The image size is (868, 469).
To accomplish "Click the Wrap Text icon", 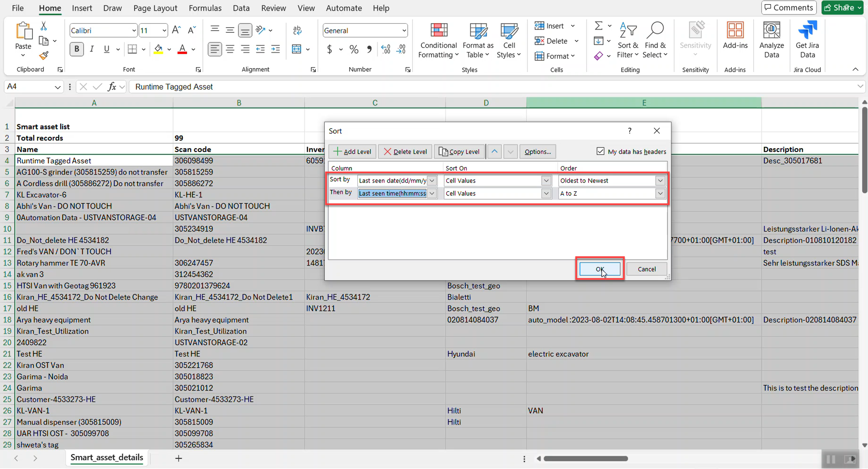I will (297, 30).
